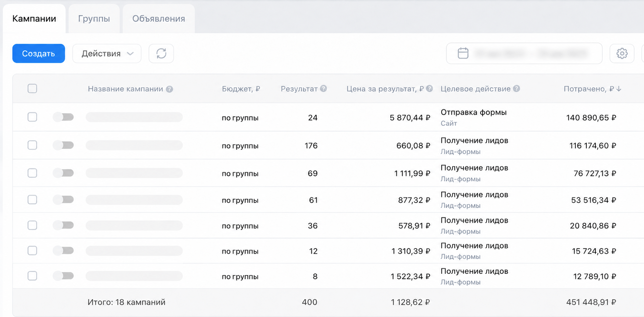Click help icon next to Название кампании
This screenshot has width=644, height=317.
pyautogui.click(x=170, y=89)
